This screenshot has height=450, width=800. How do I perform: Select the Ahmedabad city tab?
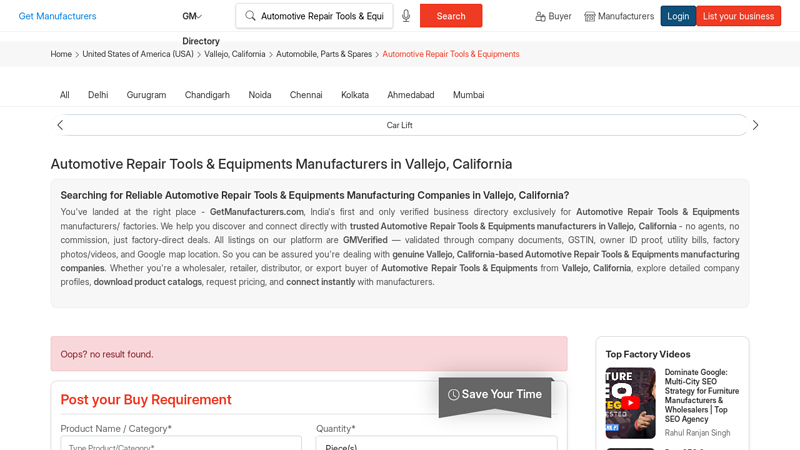click(x=411, y=95)
